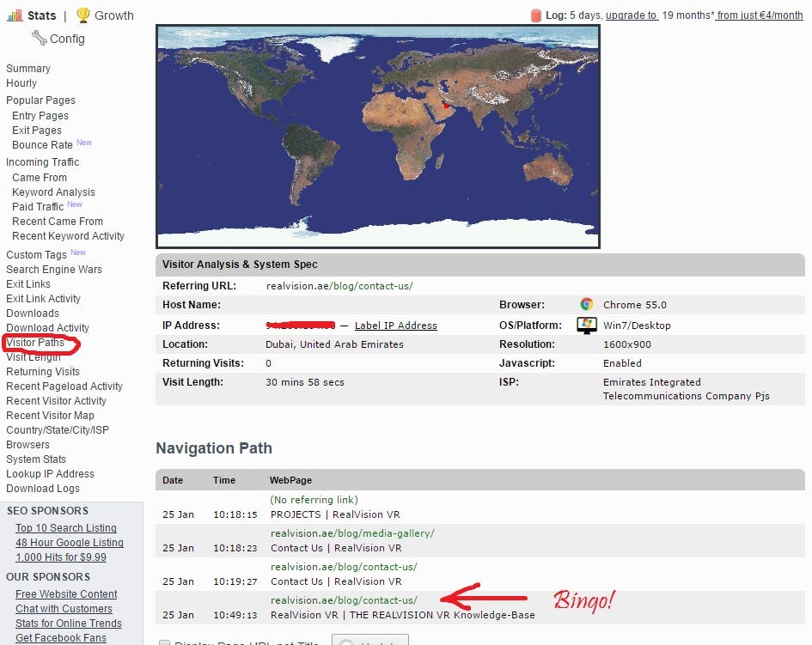The height and width of the screenshot is (645, 812).
Task: Go to Lookup IP Address
Action: 50,473
